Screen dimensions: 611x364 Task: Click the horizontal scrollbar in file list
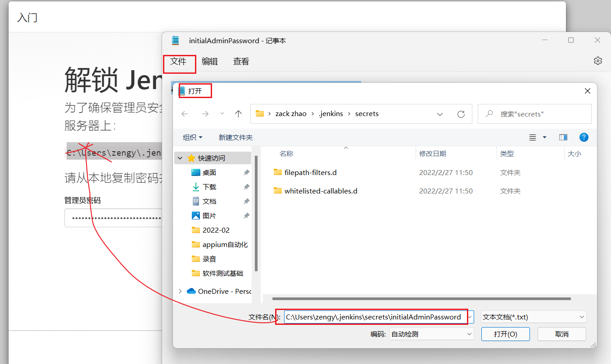click(421, 299)
